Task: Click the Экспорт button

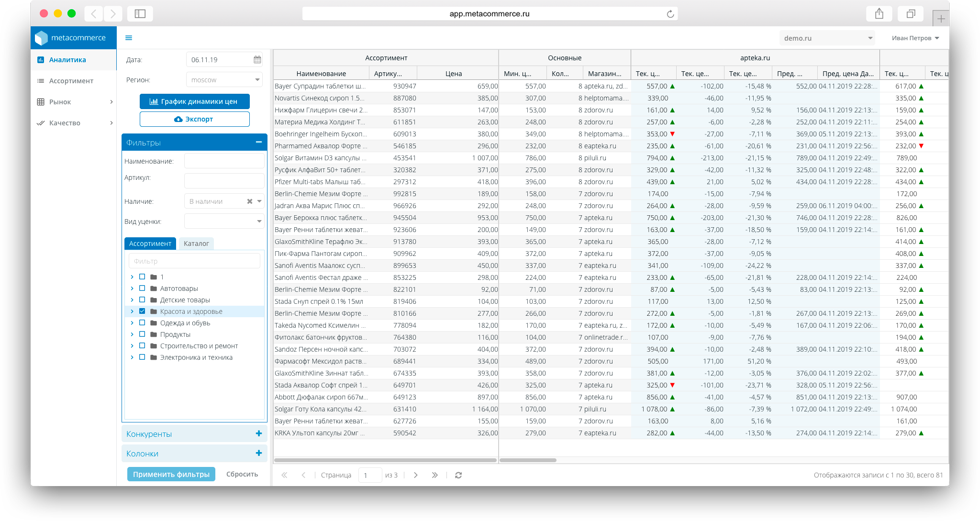Action: (x=195, y=119)
